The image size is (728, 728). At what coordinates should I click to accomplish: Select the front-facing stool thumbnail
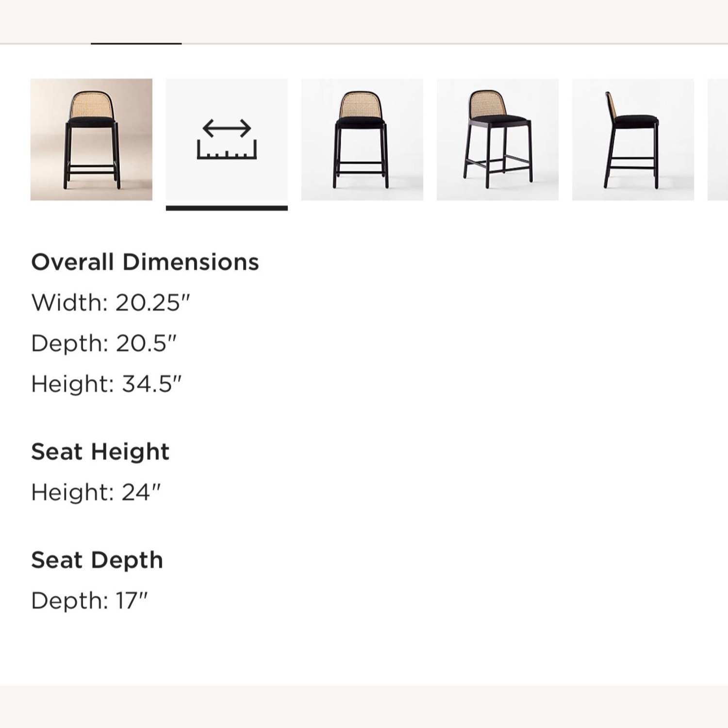tap(362, 139)
